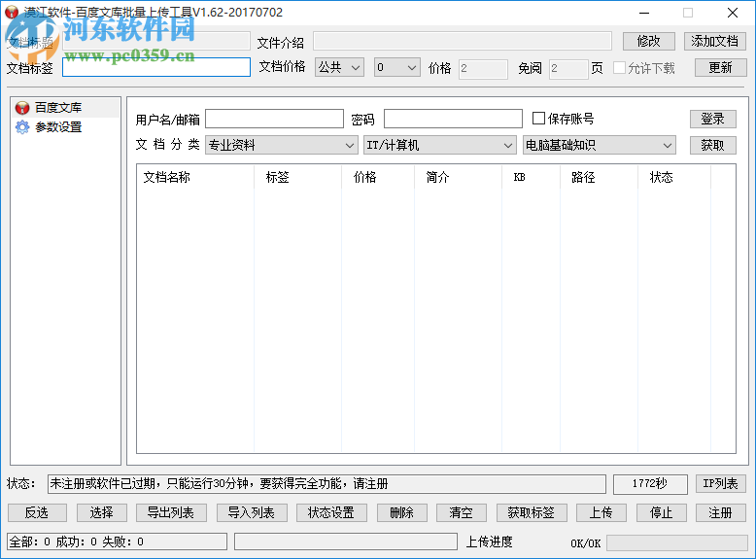The height and width of the screenshot is (559, 756).
Task: Click the app icon in title bar
Action: point(12,12)
